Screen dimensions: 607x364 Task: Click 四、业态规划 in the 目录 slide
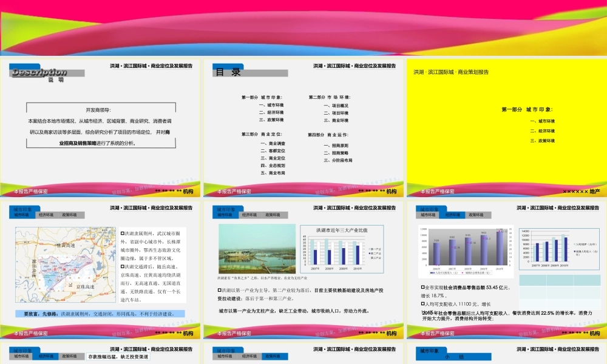coord(273,166)
